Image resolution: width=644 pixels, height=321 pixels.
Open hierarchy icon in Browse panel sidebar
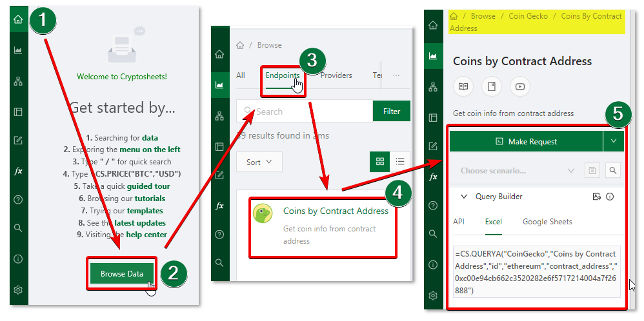coord(220,116)
